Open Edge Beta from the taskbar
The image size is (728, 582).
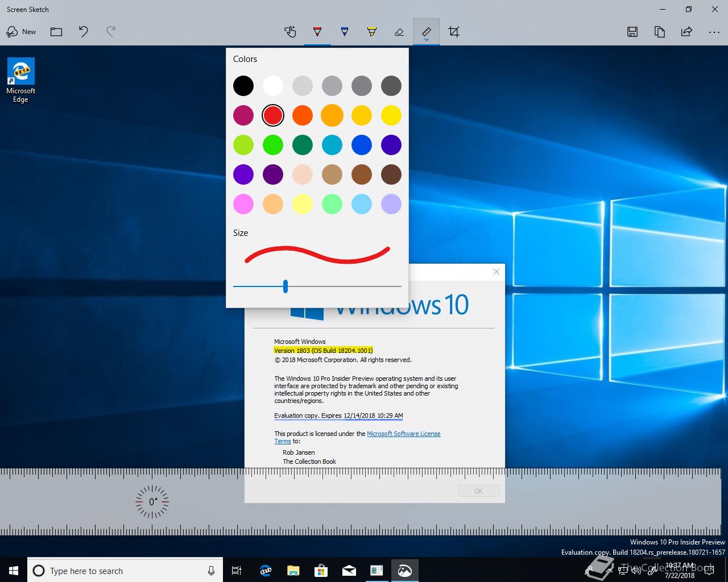pyautogui.click(x=266, y=571)
